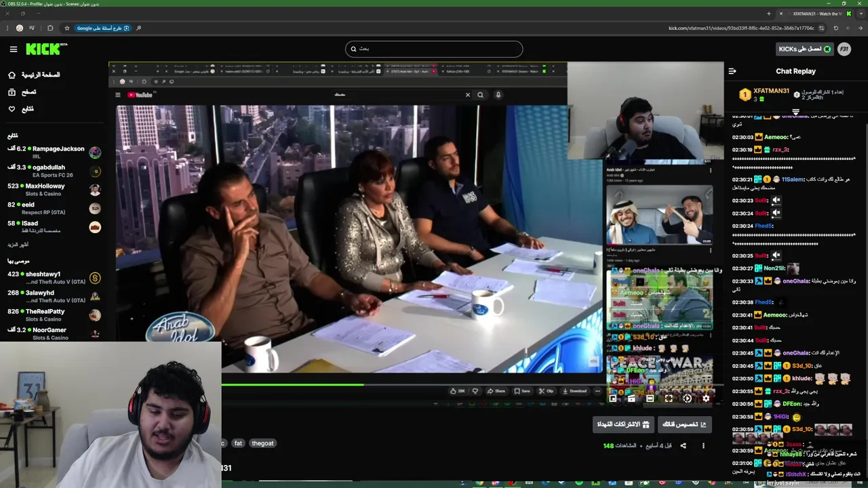Click the share icon below video
This screenshot has width=868, height=488.
(683, 445)
